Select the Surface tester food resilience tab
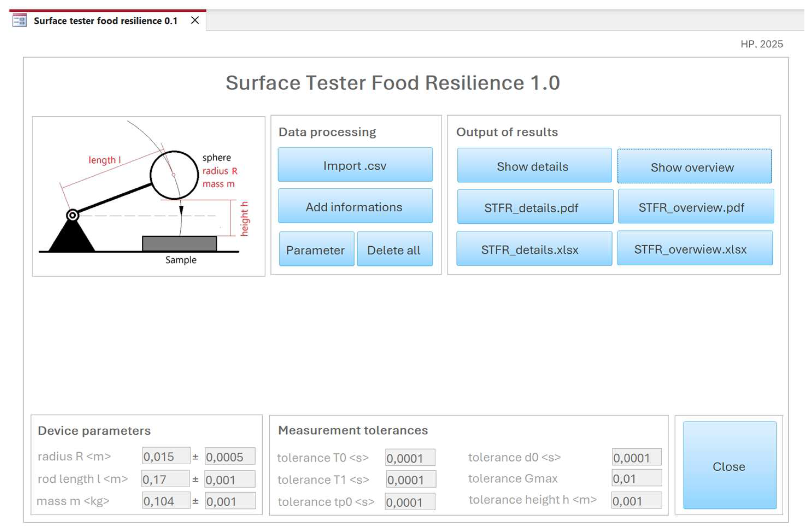Screen dimensions: 811x532 coord(106,21)
